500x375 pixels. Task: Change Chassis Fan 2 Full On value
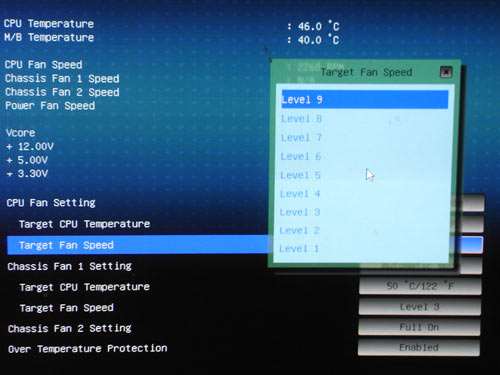click(x=419, y=327)
